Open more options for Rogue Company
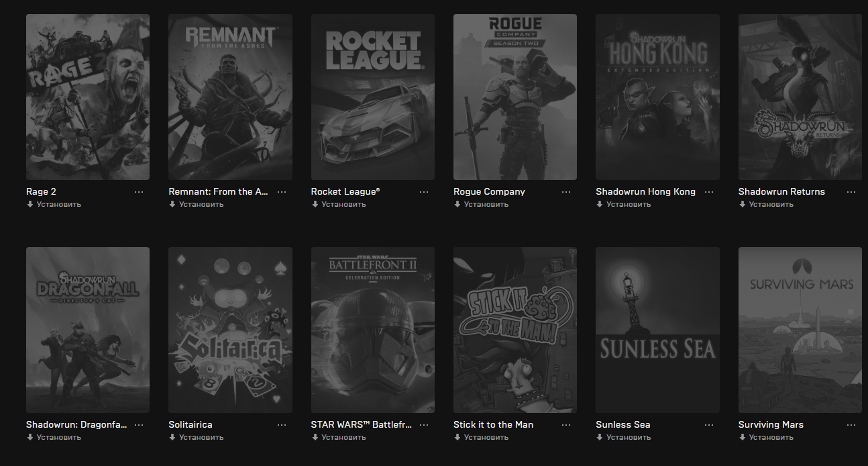 566,191
